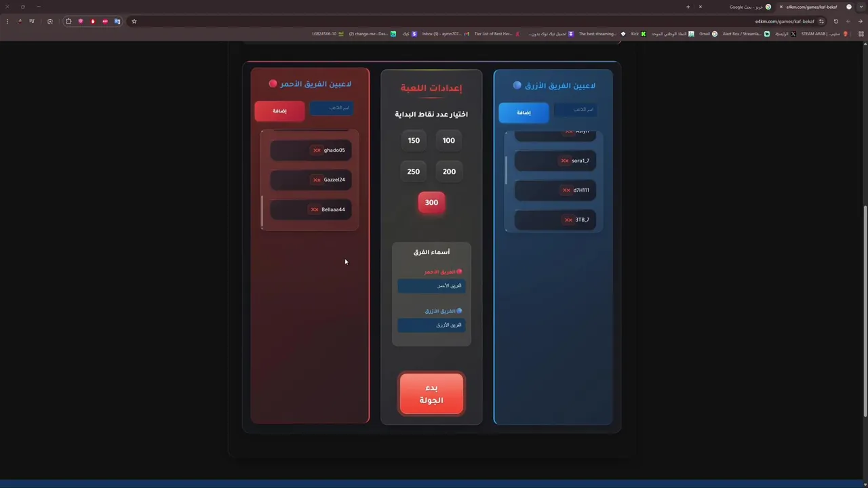The width and height of the screenshot is (868, 488).
Task: Click the e4km.com address bar URL
Action: 785,21
